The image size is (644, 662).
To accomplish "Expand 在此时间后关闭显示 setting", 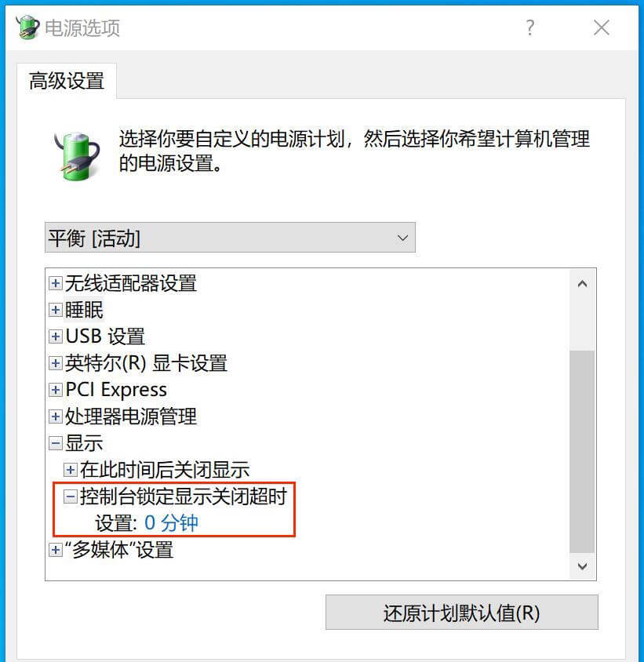I will coord(70,470).
